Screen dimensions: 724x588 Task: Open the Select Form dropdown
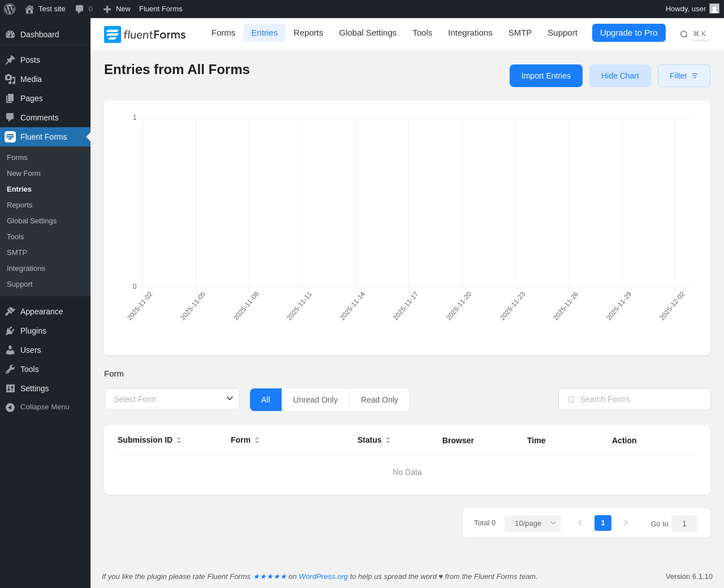(x=172, y=399)
